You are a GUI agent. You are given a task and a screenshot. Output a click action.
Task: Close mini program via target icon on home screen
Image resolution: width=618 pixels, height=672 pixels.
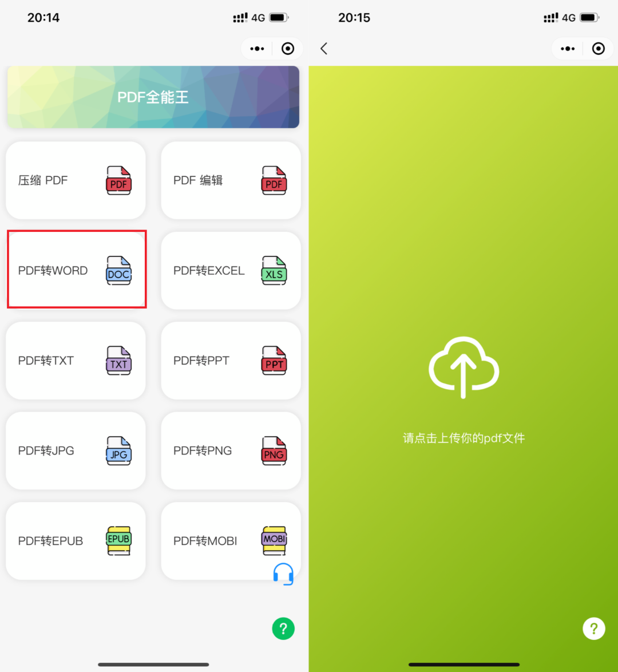point(288,49)
